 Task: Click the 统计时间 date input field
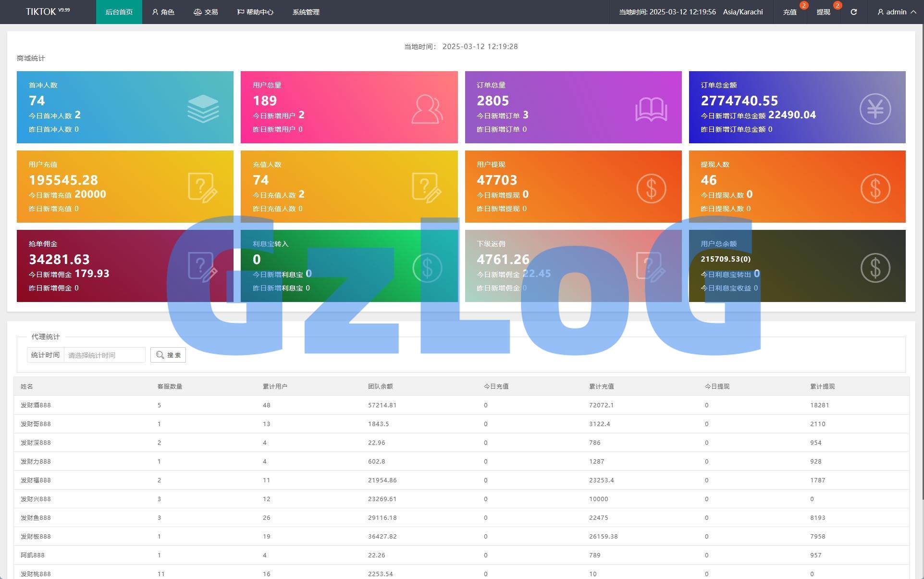(104, 355)
